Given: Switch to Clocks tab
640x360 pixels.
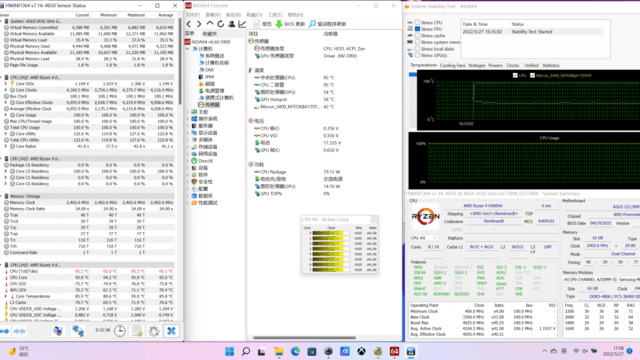Looking at the screenshot, I should pyautogui.click(x=513, y=65).
